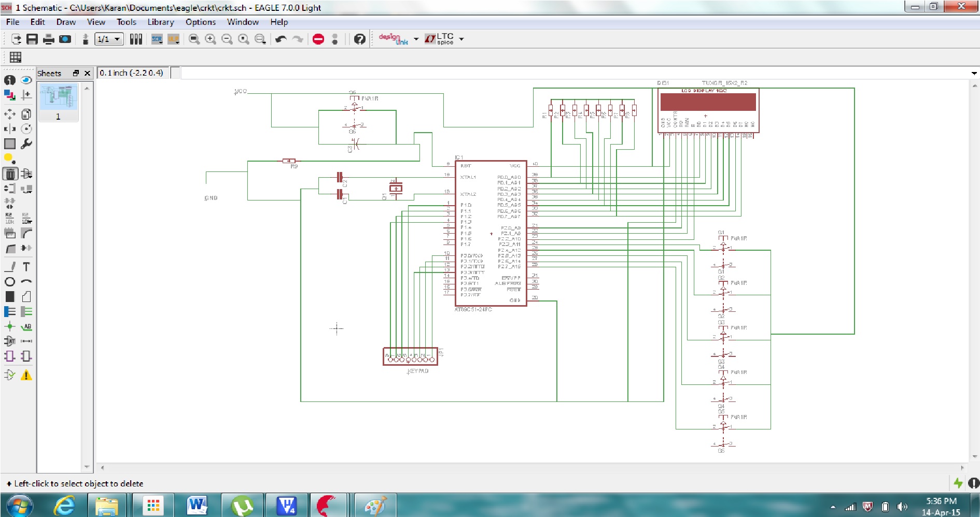Select the Text tool
980x517 pixels.
[x=26, y=267]
